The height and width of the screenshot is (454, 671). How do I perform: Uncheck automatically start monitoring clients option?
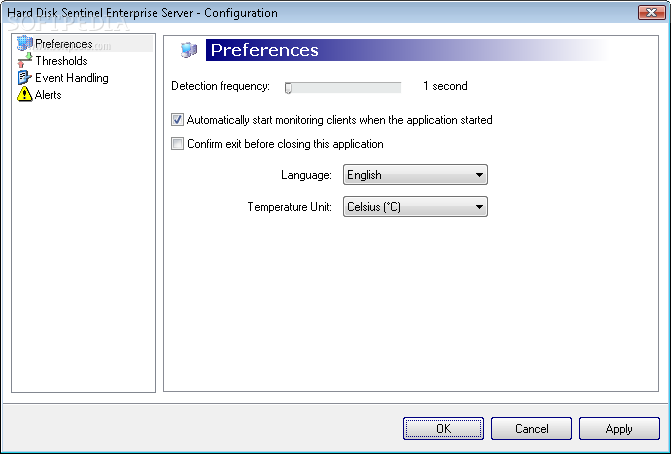(177, 120)
